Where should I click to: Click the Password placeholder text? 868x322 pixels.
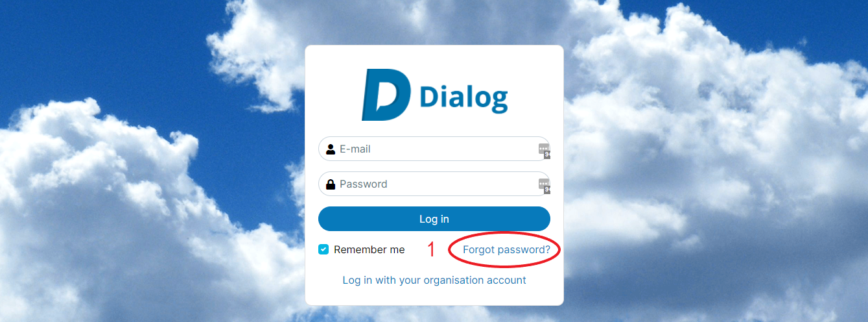tap(364, 184)
